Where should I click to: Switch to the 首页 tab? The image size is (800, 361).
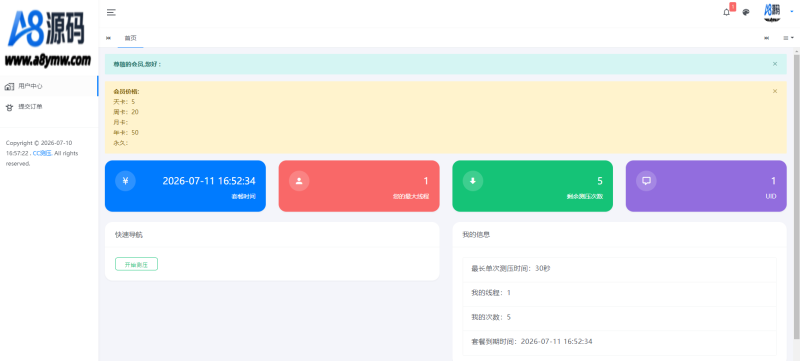tap(131, 38)
